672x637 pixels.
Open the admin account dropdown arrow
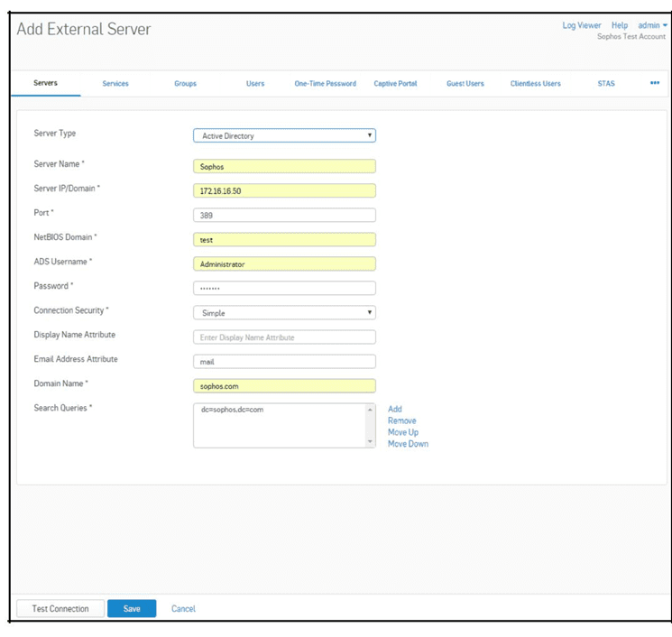665,25
